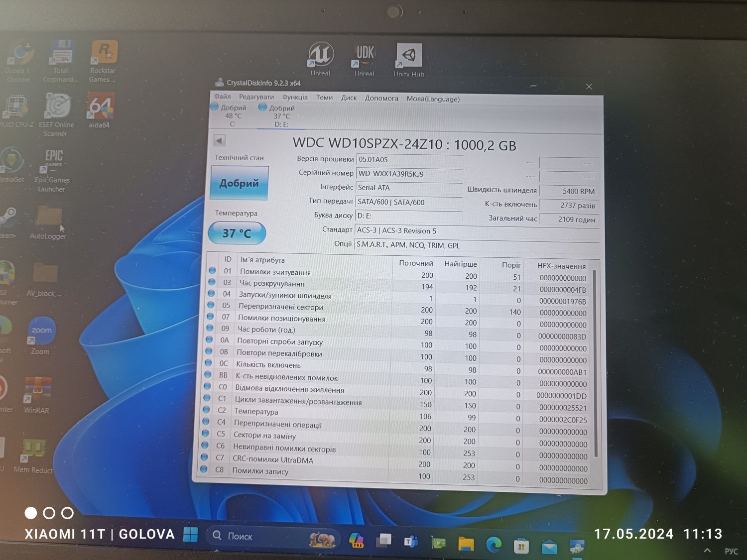The height and width of the screenshot is (560, 747).
Task: Open the Файл menu
Action: (223, 97)
